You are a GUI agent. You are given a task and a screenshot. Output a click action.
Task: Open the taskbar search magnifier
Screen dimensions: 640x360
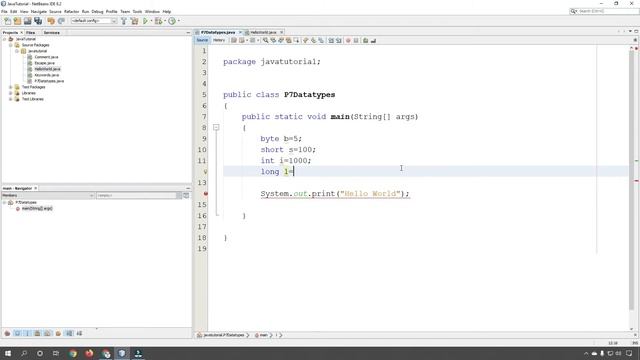pos(24,353)
